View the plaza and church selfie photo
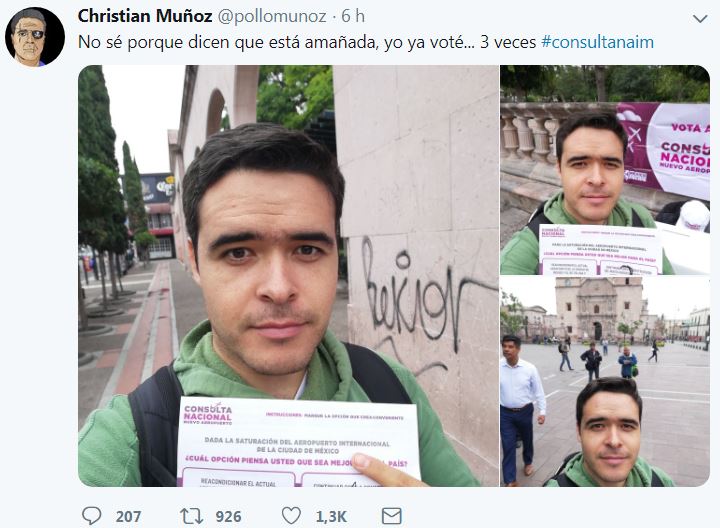720x528 pixels. pos(605,382)
